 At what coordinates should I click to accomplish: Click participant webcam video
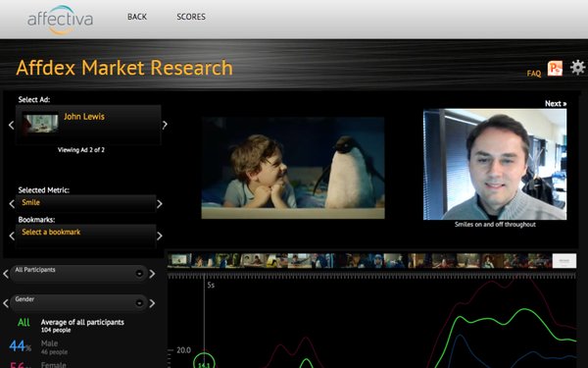tap(495, 165)
